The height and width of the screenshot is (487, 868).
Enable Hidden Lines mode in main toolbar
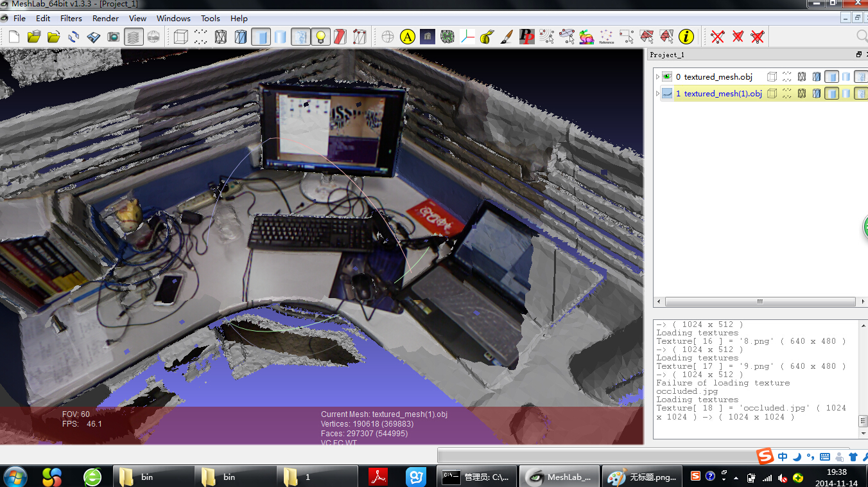coord(241,37)
